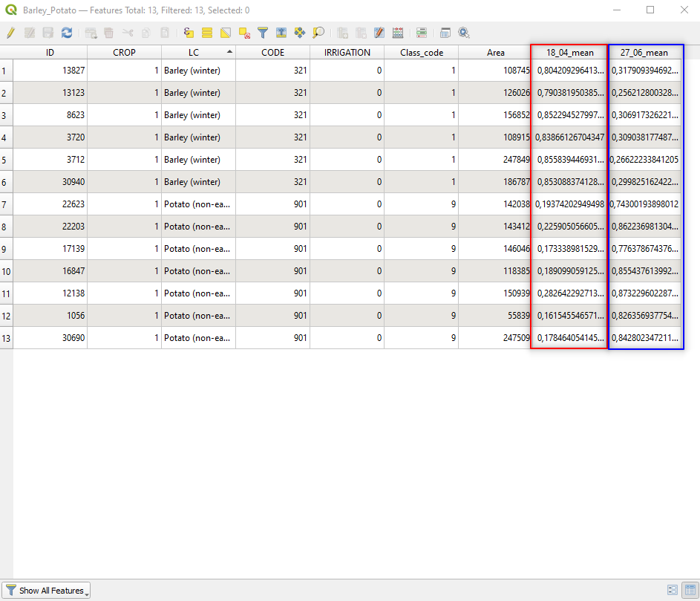The width and height of the screenshot is (700, 601).
Task: Switch to form view
Action: pos(673,590)
